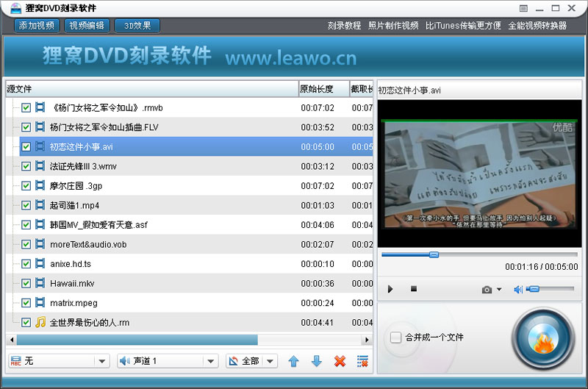The width and height of the screenshot is (588, 389).
Task: Click film icon of 起司猫1.mp4
Action: (40, 205)
